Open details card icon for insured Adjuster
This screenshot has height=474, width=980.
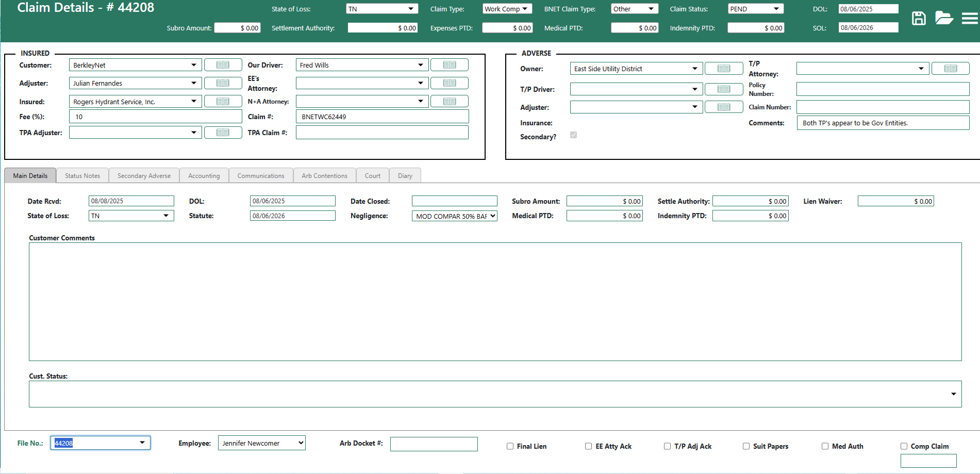click(x=223, y=83)
